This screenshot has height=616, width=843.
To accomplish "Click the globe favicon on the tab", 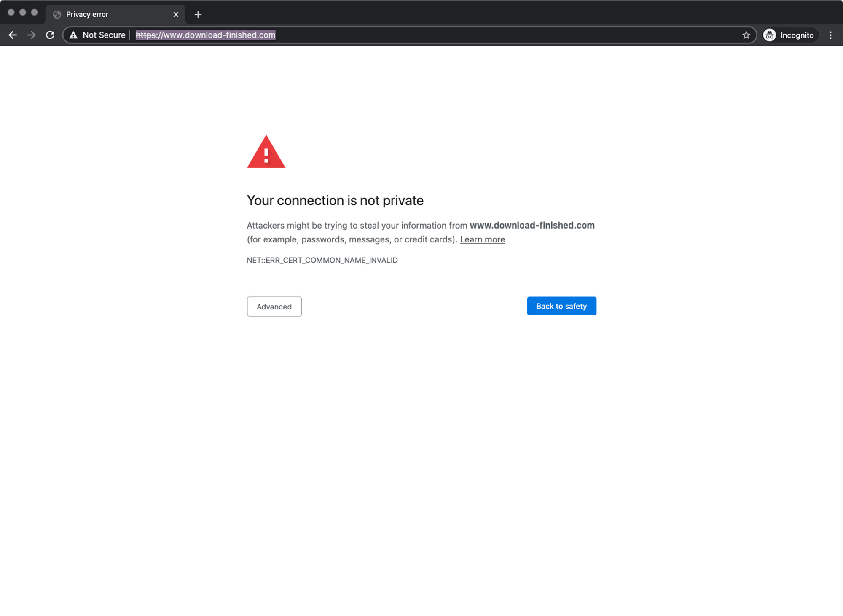I will coord(57,15).
